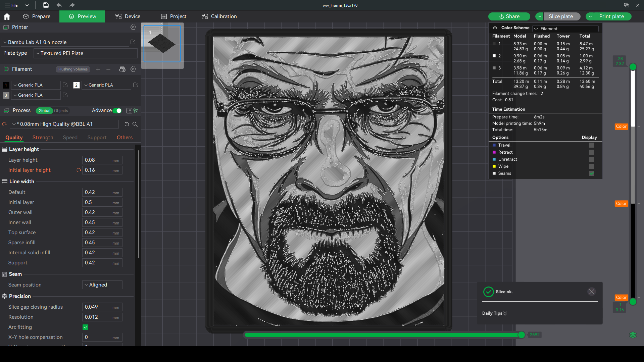Image resolution: width=644 pixels, height=362 pixels.
Task: Click the Undo arrow icon
Action: click(x=59, y=5)
